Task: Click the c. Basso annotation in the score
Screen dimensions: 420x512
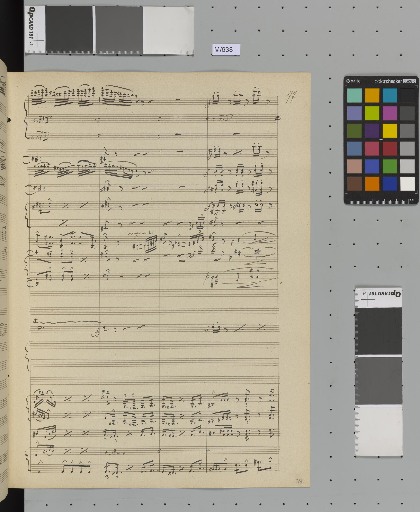Action: (x=115, y=453)
